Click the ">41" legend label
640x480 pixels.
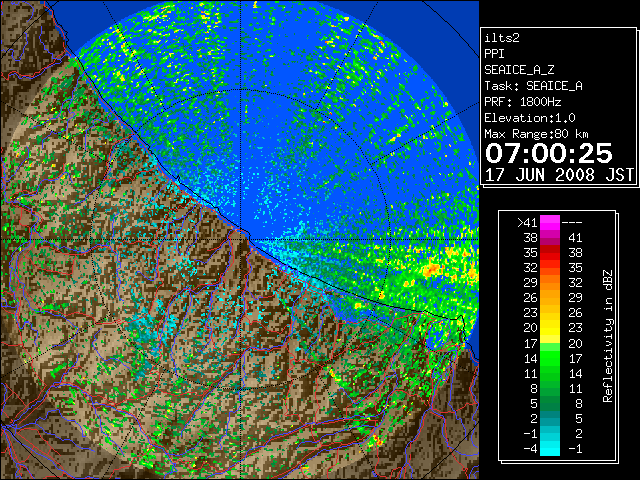(527, 223)
